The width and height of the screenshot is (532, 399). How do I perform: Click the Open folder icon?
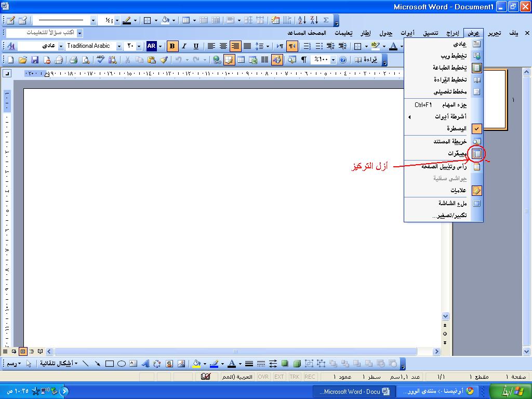22,60
